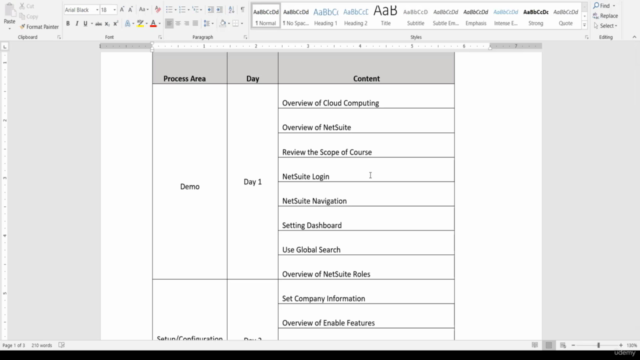Open the Change Case Aa dropdown
This screenshot has height=360, width=640.
[143, 9]
